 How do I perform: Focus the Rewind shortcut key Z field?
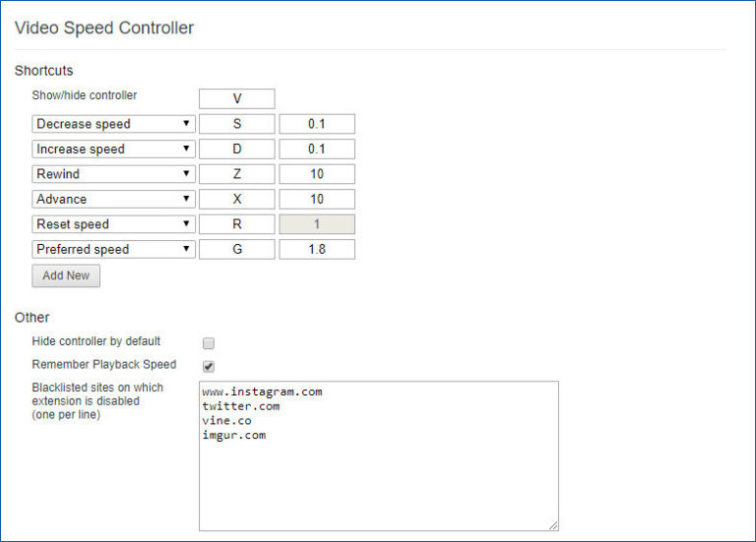coord(237,174)
